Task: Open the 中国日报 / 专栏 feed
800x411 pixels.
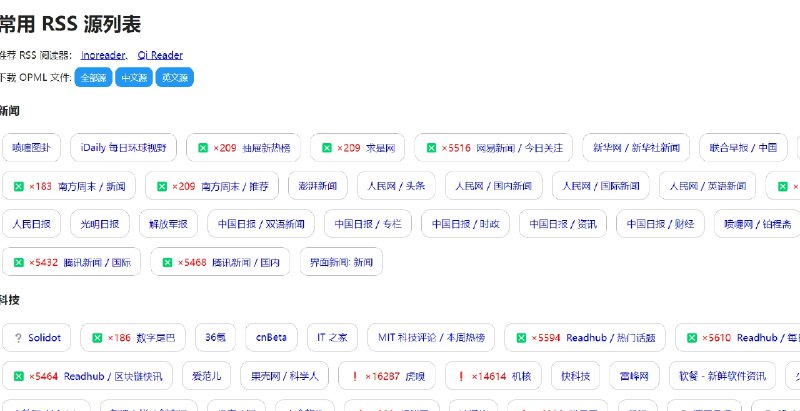Action: (368, 224)
